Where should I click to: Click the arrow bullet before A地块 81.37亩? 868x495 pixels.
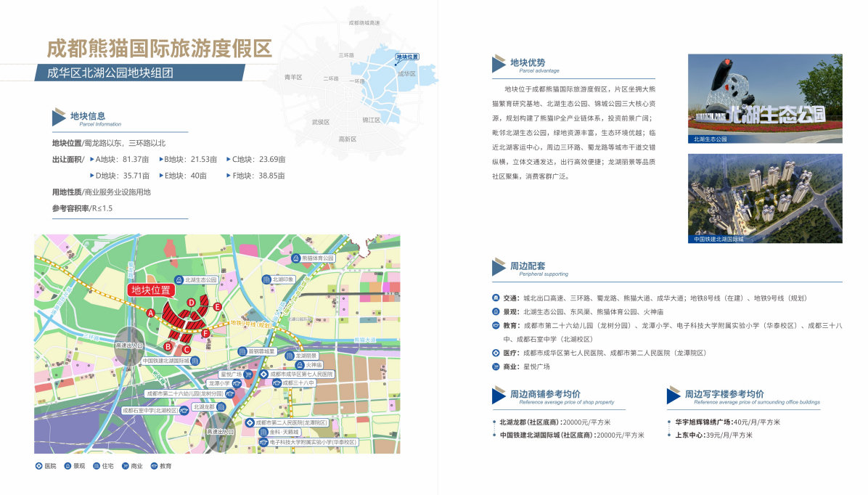click(x=91, y=159)
